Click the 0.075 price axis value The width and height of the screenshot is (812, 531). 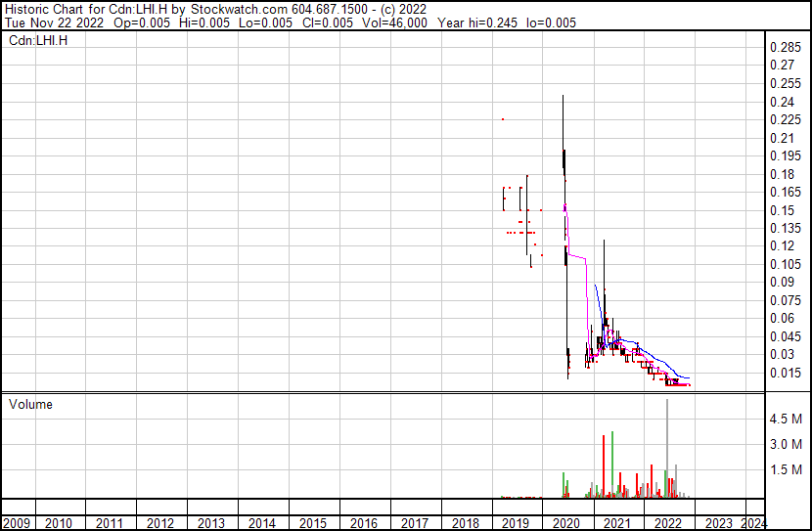pos(785,300)
